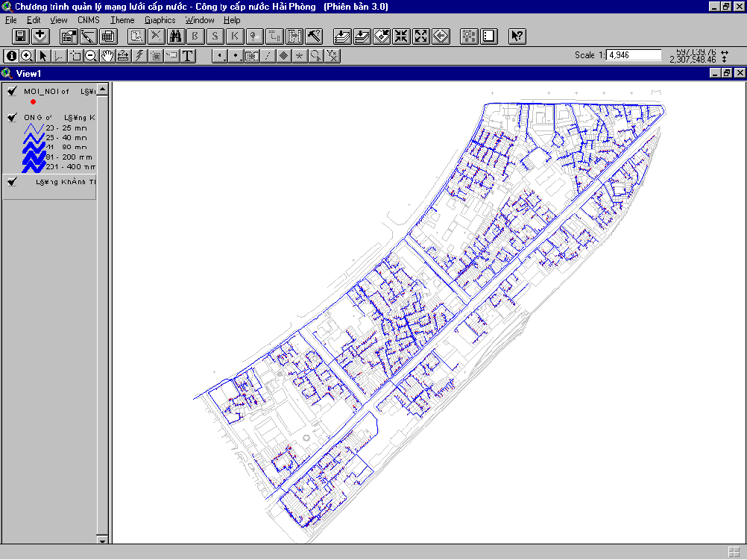Click the Open Theme Table icon
This screenshot has width=747, height=560.
(x=107, y=36)
